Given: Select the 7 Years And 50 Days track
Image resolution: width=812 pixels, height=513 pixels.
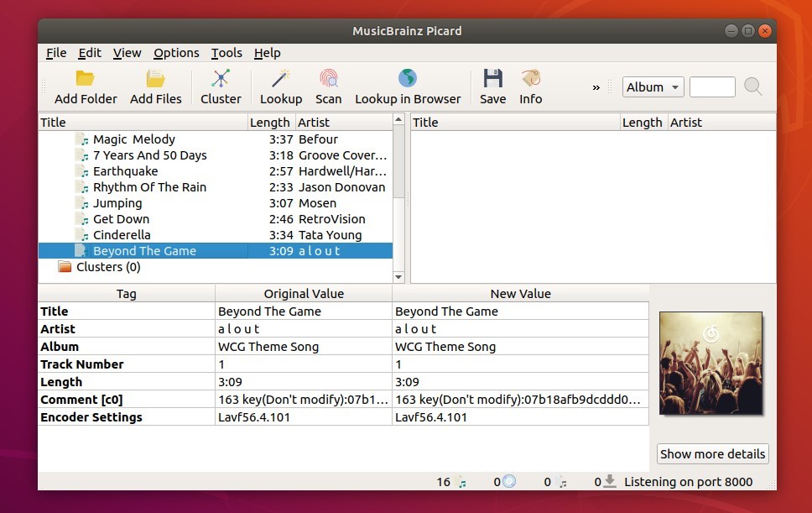Looking at the screenshot, I should point(216,155).
